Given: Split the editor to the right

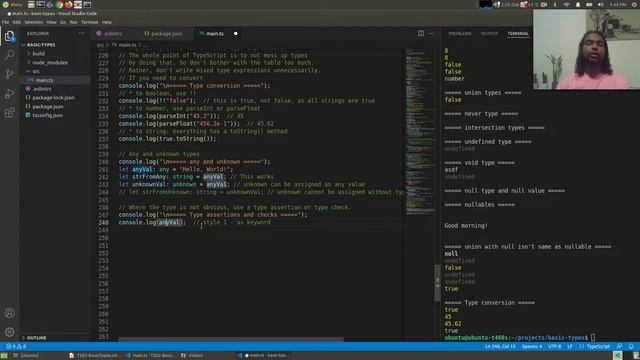Looking at the screenshot, I should (421, 33).
